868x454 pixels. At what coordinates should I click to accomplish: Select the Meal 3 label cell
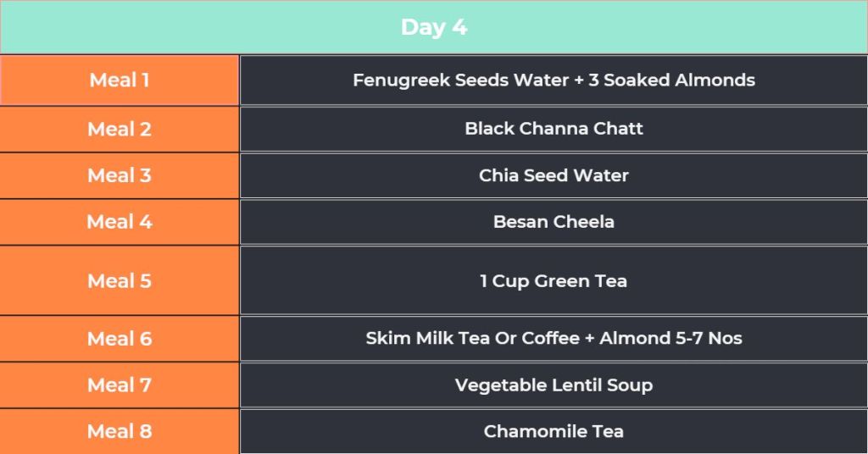120,176
